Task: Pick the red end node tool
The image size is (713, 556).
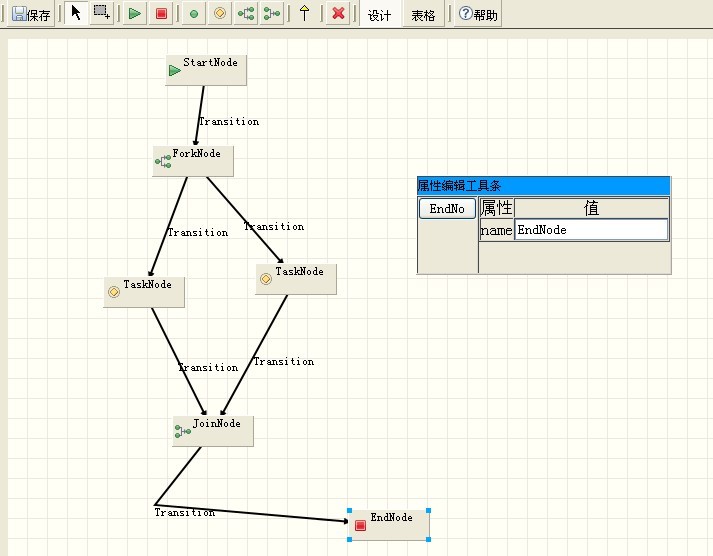Action: [x=161, y=14]
